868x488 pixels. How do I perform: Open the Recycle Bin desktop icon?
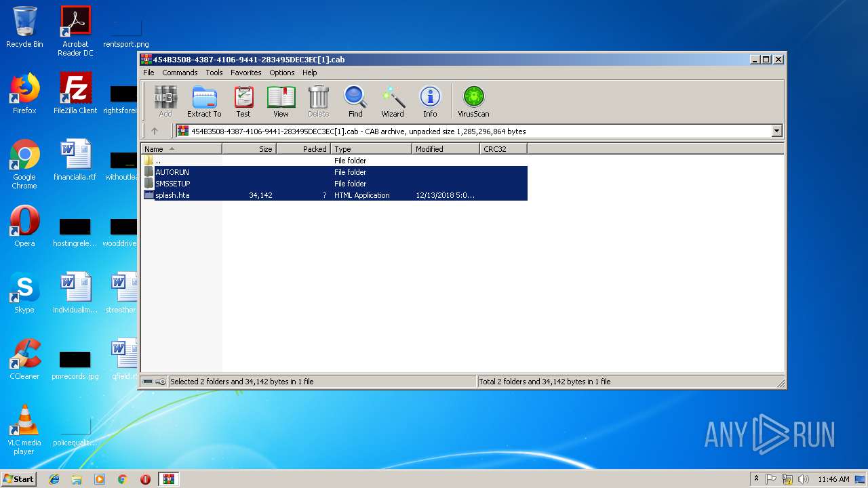click(24, 27)
